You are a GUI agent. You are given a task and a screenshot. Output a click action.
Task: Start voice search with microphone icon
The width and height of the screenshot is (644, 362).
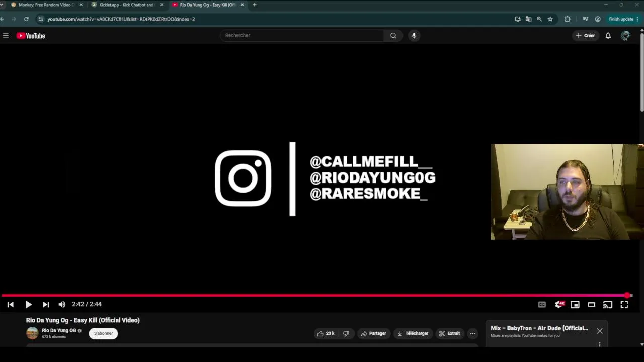pyautogui.click(x=414, y=35)
